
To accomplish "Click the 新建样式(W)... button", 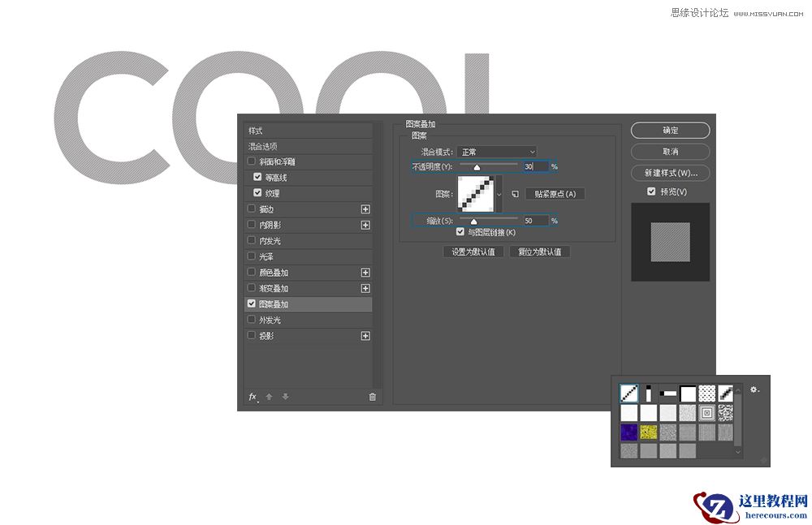I will click(670, 173).
